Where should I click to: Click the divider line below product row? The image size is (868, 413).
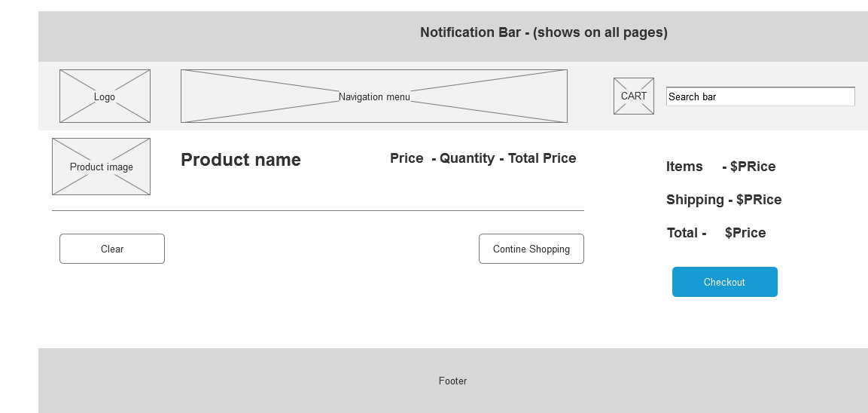click(318, 210)
